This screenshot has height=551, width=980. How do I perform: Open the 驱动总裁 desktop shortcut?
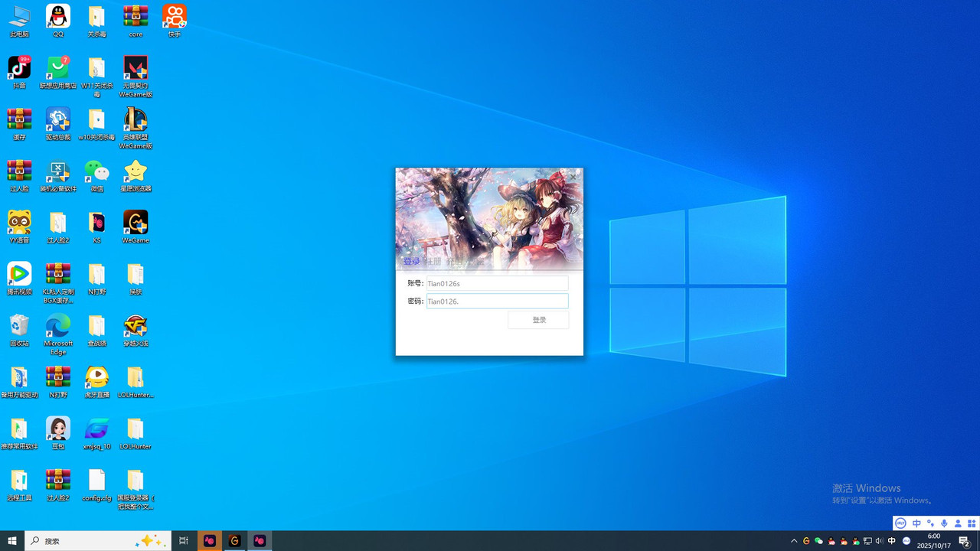click(x=58, y=123)
